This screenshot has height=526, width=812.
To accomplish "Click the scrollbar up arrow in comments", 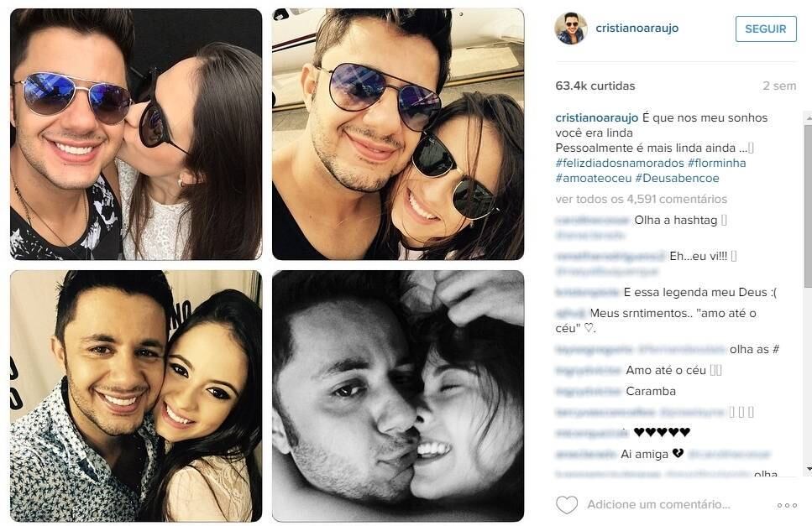I will click(x=808, y=118).
